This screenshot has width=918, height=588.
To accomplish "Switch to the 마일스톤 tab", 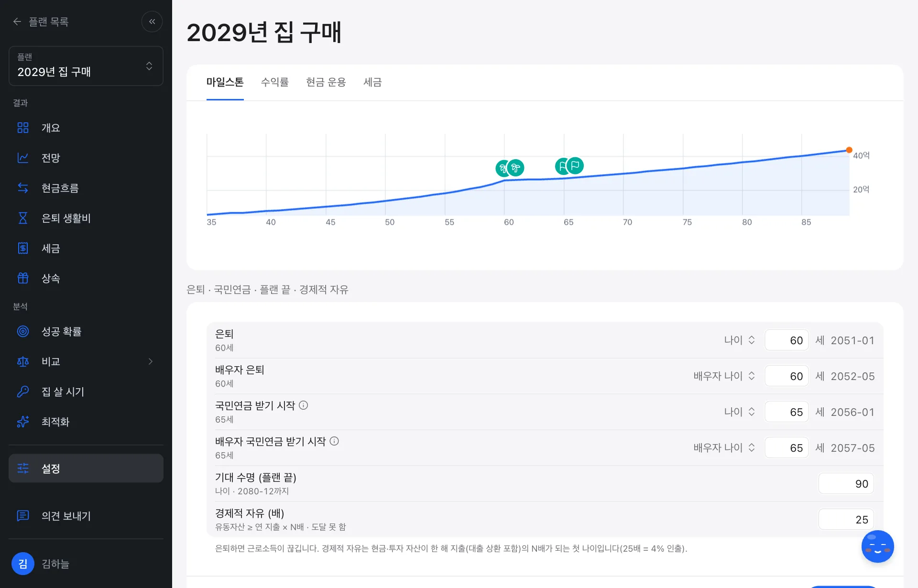I will tap(225, 82).
